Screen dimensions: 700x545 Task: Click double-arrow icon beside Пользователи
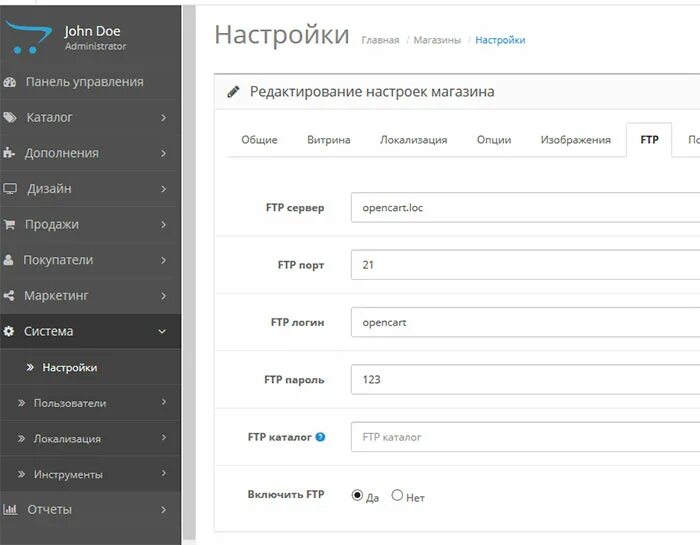pyautogui.click(x=21, y=403)
